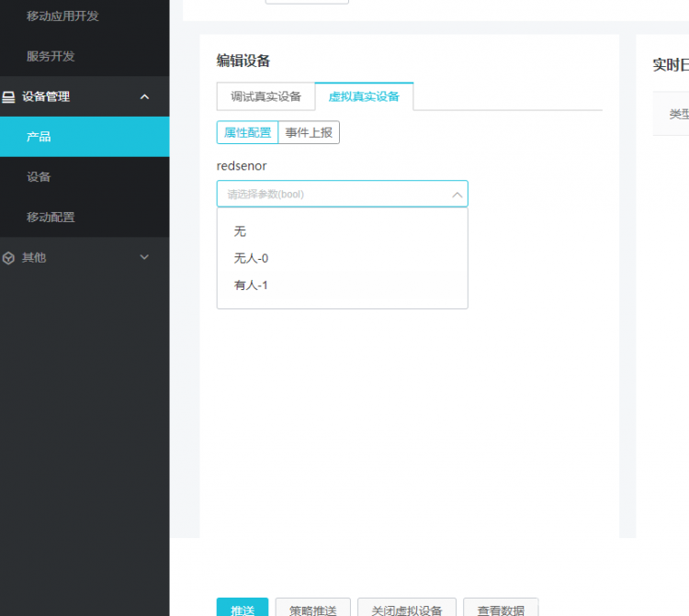Screen dimensions: 689x616
Task: Click the redsenor property label
Action: pos(242,166)
